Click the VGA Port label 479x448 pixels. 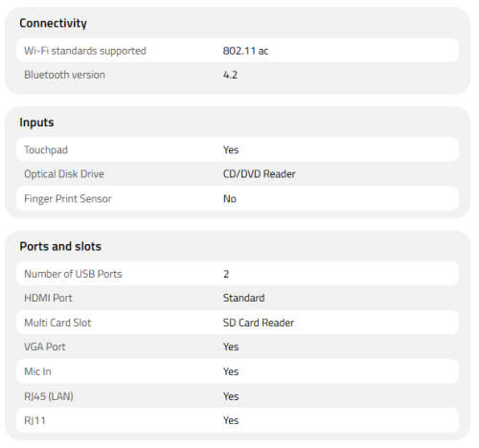[x=45, y=347]
